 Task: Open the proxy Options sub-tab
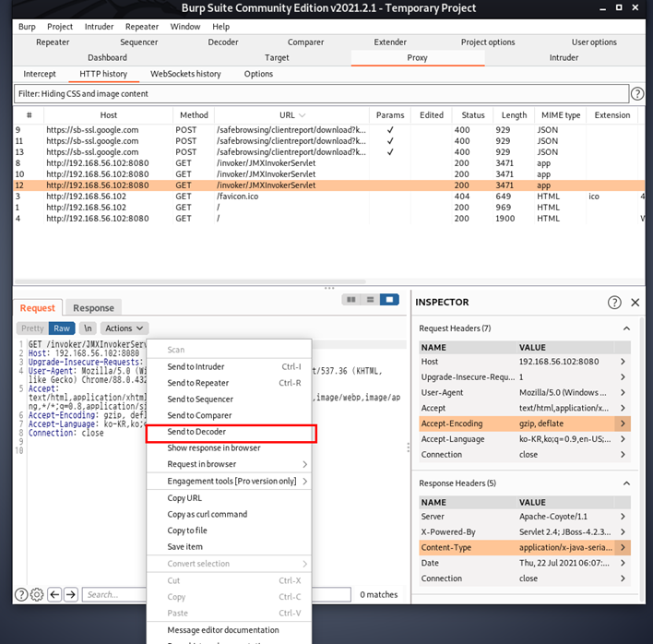pyautogui.click(x=258, y=74)
